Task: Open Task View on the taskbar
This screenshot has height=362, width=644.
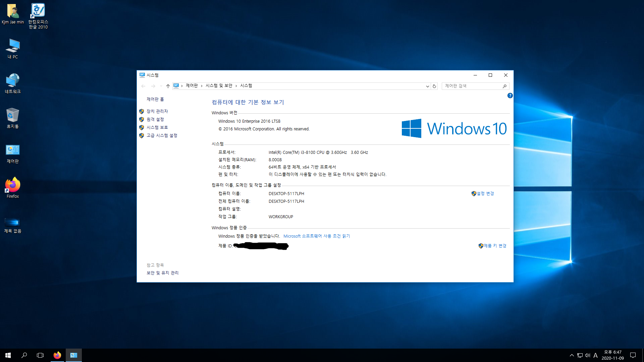Action: point(40,355)
